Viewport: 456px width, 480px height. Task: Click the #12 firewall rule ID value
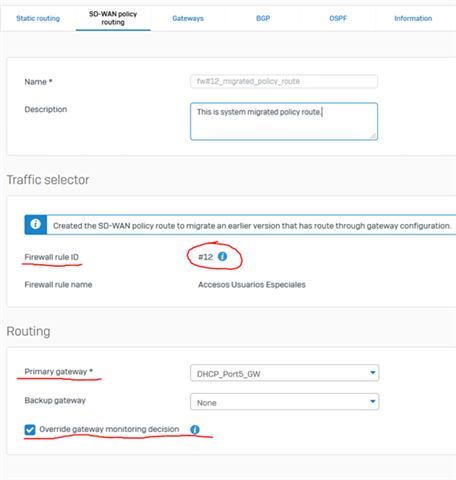205,257
